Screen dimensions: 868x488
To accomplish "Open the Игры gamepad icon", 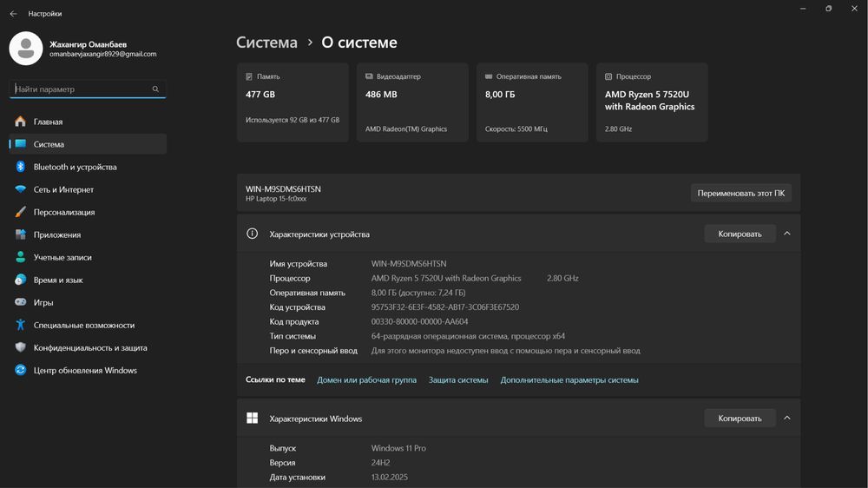I will [x=21, y=302].
